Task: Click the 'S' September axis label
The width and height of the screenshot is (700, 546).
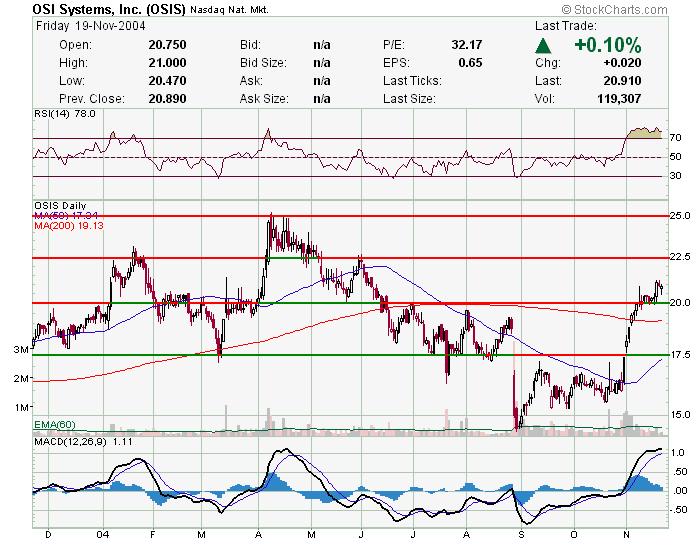Action: [x=521, y=534]
